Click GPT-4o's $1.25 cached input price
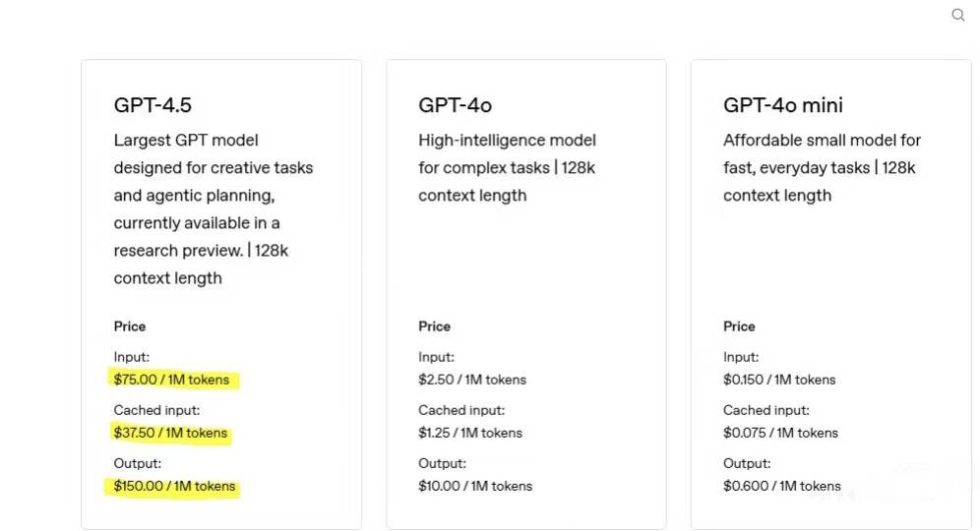Viewport: 980px width, 531px height. coord(470,433)
